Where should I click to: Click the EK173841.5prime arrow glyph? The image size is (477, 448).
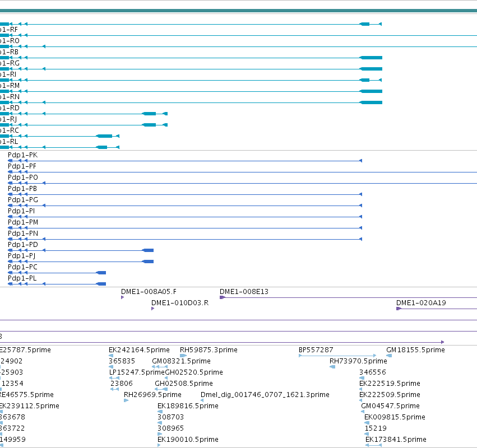pos(373,445)
